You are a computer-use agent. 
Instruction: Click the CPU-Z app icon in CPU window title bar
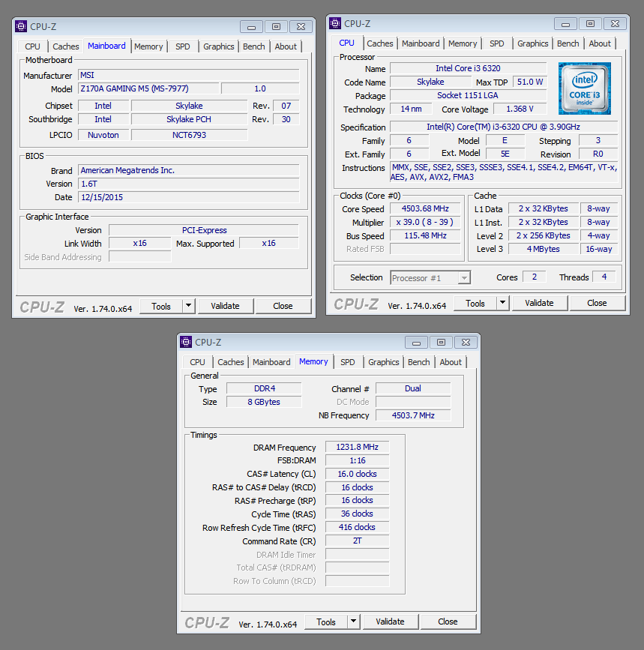coord(335,23)
